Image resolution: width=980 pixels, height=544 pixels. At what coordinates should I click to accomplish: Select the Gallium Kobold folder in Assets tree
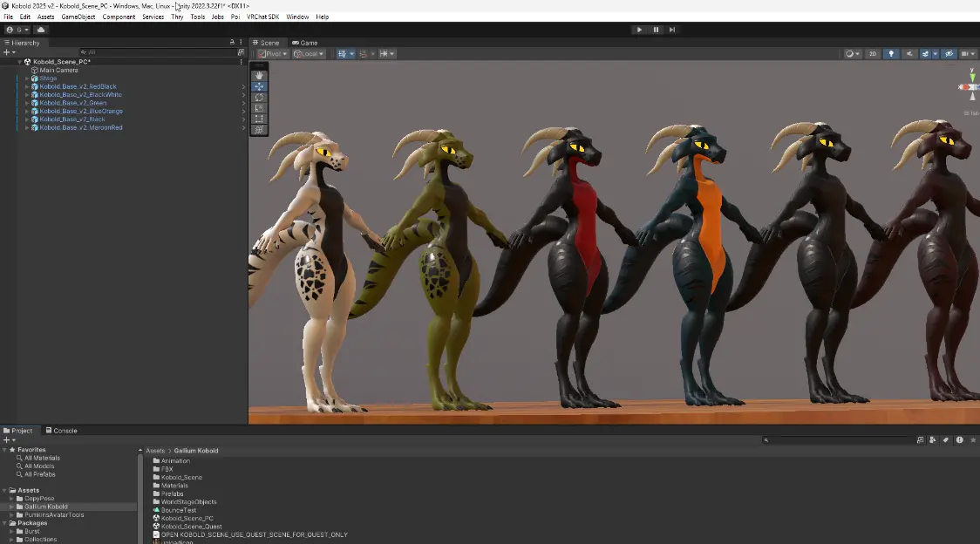[x=45, y=507]
